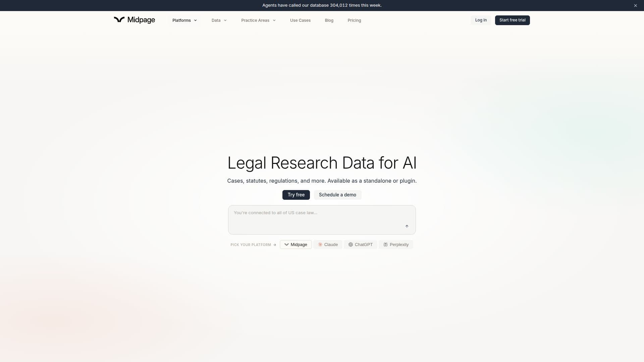Dismiss the announcement banner with the X

coord(635,5)
